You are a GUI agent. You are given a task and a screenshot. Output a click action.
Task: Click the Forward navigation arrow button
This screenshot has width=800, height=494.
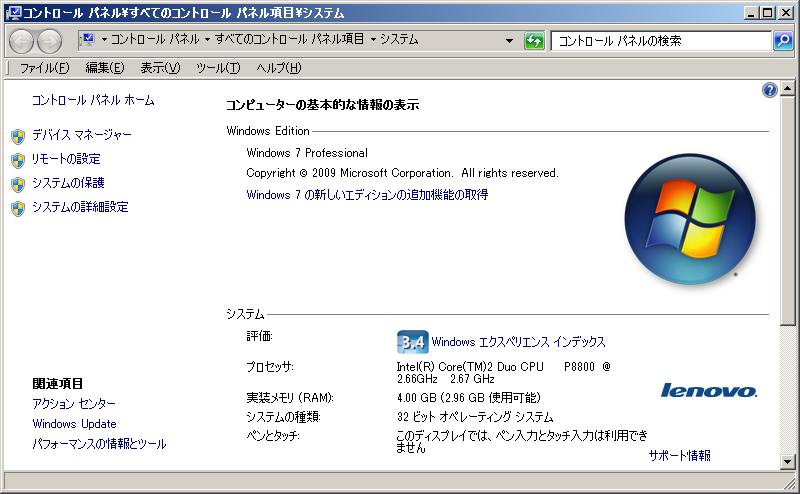click(x=49, y=40)
